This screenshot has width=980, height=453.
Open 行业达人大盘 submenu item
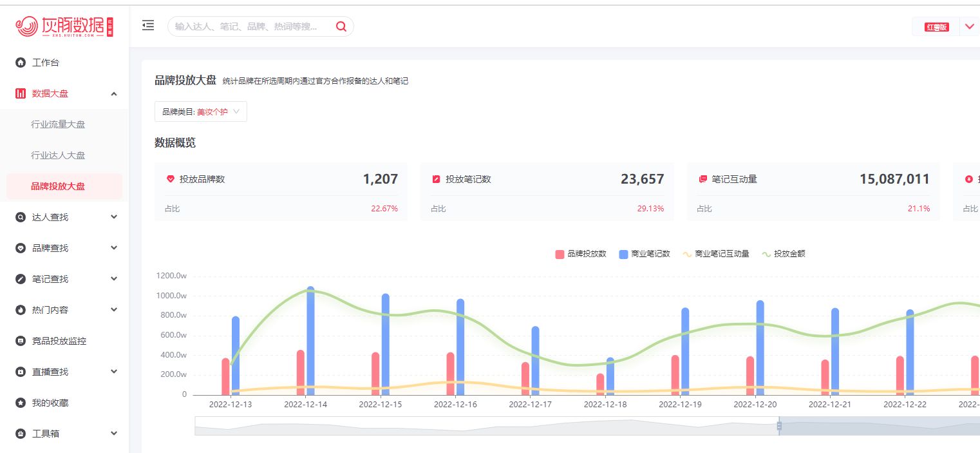58,155
